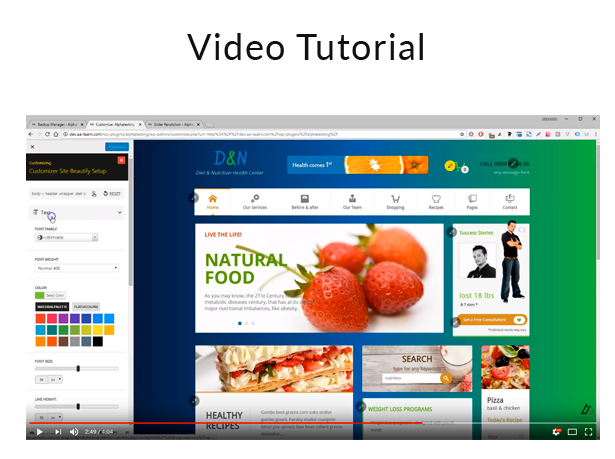Viewport: 615px width, 459px height.
Task: Enter fullscreen video mode
Action: 590,431
